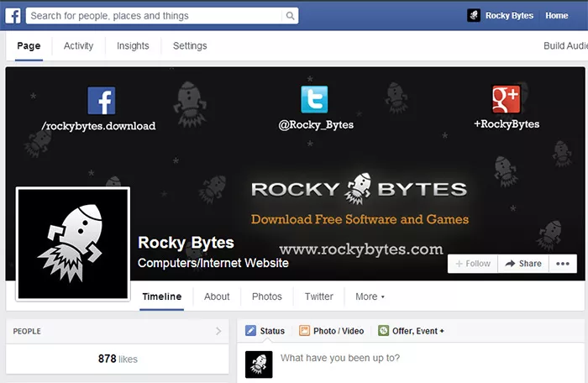
Task: Click What have you been up to field
Action: [x=340, y=358]
